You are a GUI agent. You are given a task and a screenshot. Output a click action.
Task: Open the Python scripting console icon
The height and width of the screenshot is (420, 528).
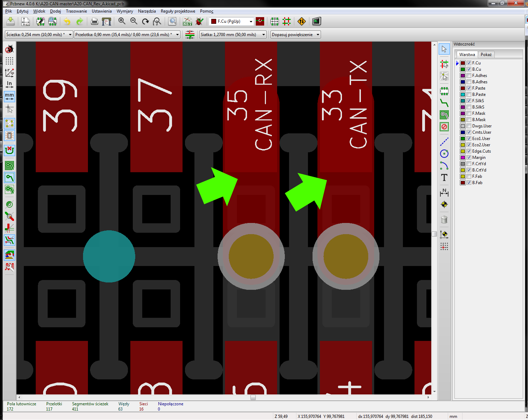(316, 21)
